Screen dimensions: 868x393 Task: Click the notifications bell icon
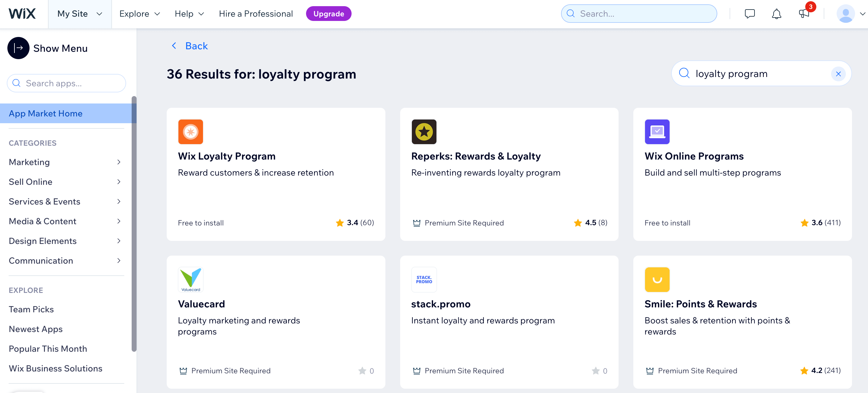(776, 13)
